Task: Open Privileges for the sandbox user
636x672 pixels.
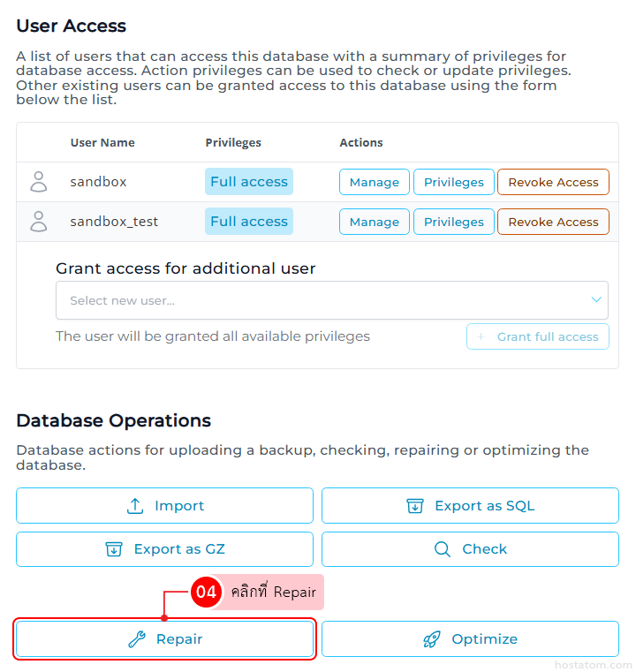Action: 453,182
